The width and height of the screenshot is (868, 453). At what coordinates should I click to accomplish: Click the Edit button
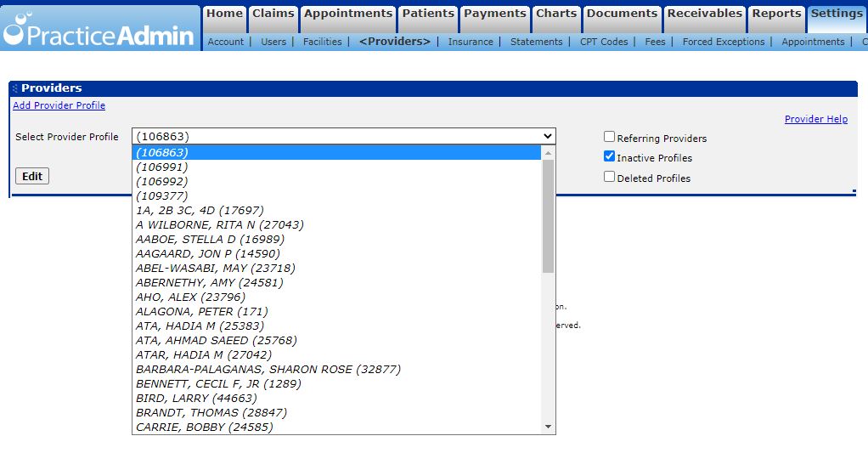(x=32, y=176)
